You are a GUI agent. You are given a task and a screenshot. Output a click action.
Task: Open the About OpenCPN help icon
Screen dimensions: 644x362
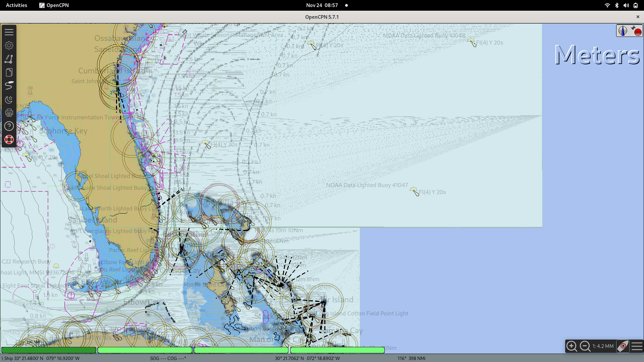pyautogui.click(x=9, y=126)
